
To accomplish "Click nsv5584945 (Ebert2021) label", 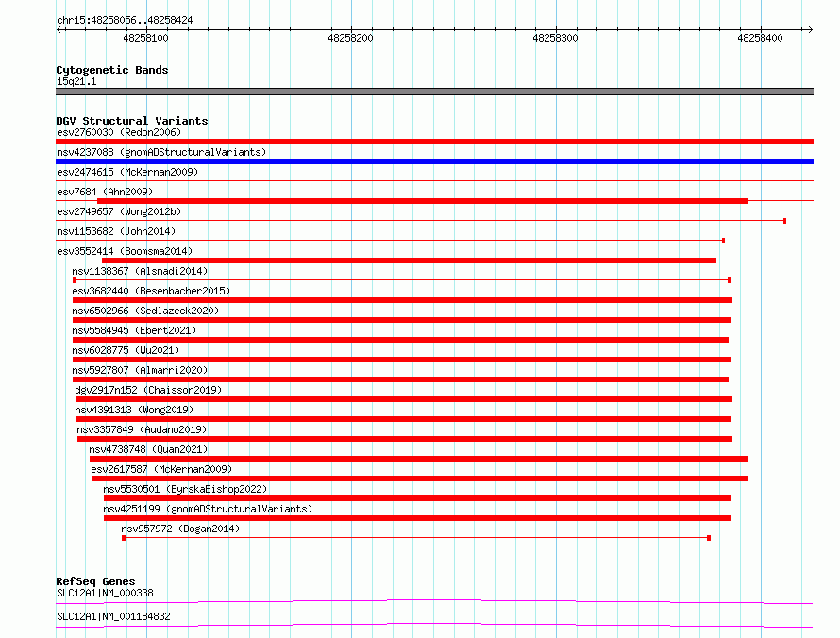I will (134, 330).
